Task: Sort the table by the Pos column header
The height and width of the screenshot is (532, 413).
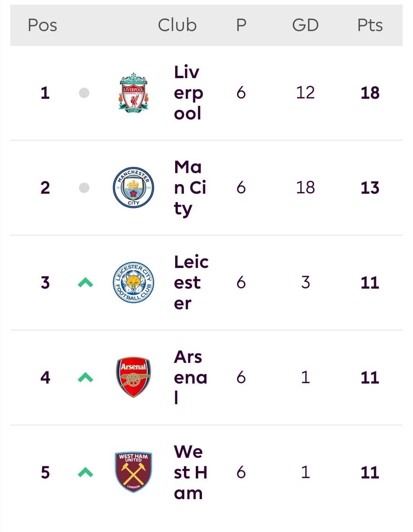Action: coord(42,25)
